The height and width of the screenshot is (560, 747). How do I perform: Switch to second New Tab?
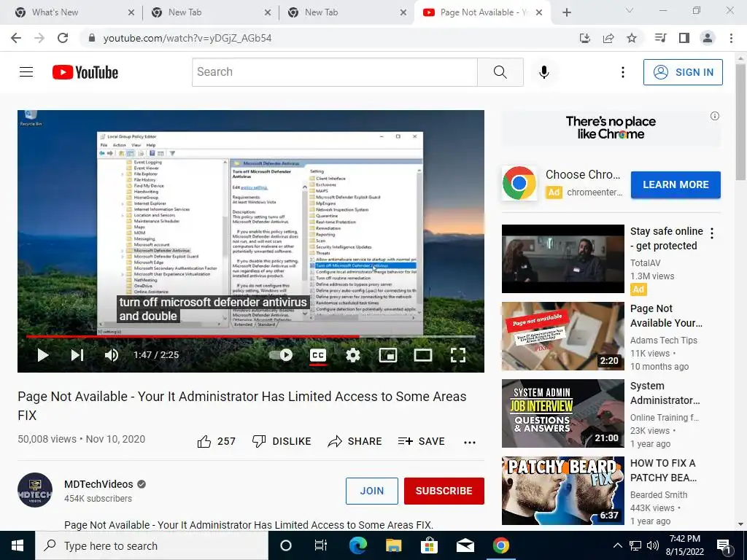[209, 12]
